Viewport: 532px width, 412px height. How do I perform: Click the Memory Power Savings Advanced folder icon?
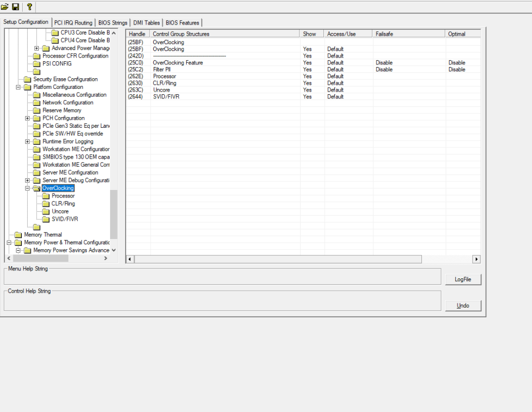click(28, 251)
